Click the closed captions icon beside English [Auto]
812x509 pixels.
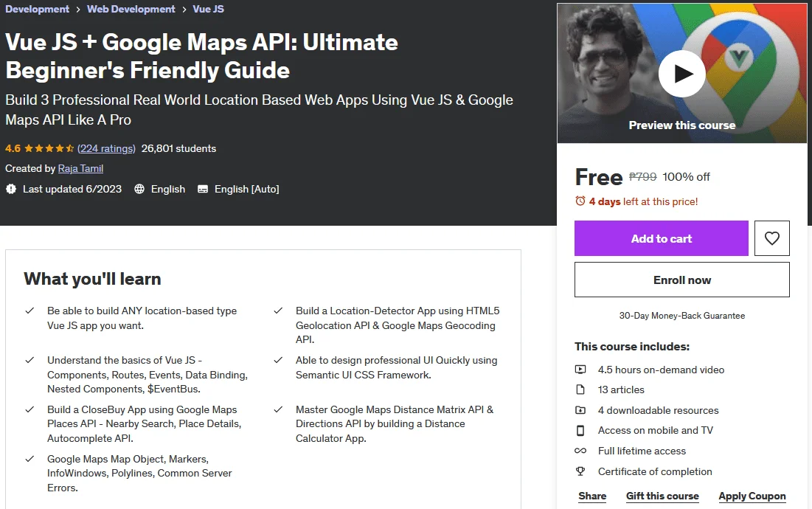(203, 189)
